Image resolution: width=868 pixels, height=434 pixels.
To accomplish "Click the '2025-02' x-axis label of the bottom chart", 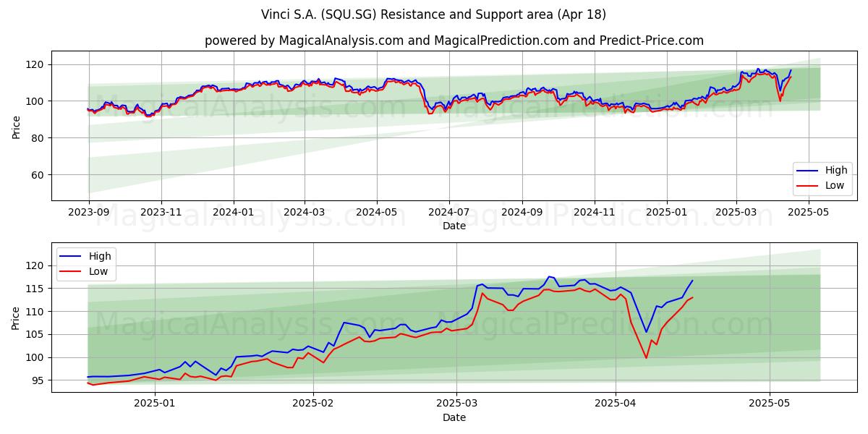I will (313, 404).
